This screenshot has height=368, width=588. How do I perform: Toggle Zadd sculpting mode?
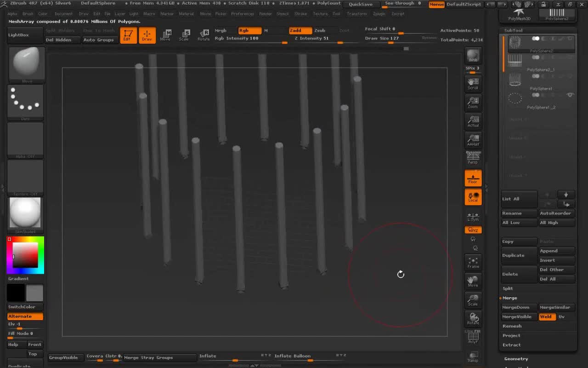[x=300, y=30]
